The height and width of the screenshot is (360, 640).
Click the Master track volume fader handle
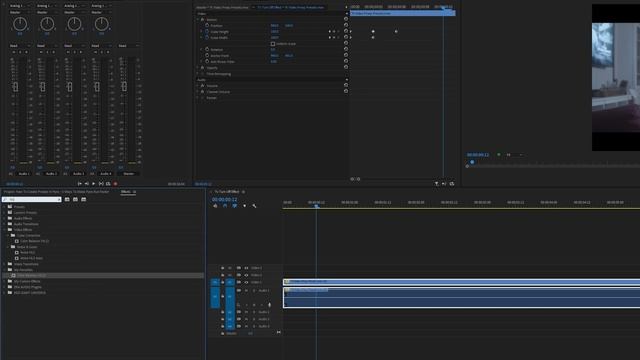[x=124, y=87]
